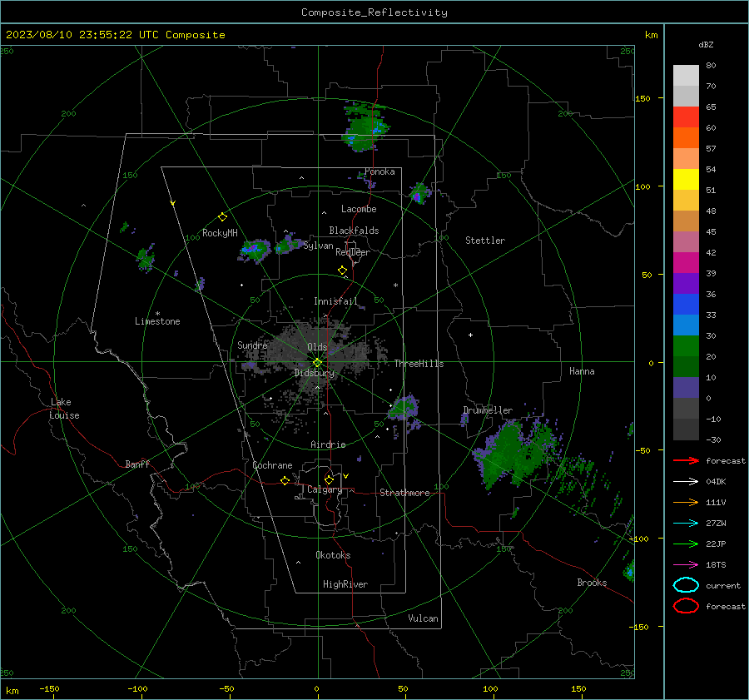Click the Cochrane label
Screen dimensions: 749x700
pos(272,465)
